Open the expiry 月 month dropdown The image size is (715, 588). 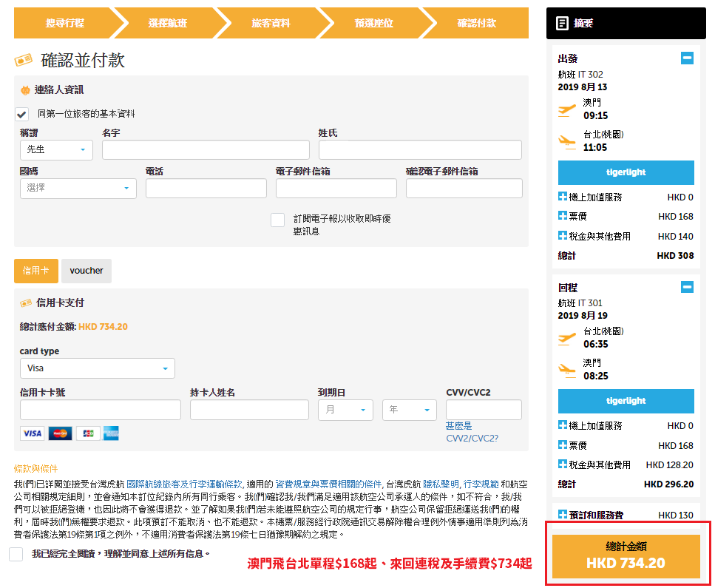(x=345, y=410)
